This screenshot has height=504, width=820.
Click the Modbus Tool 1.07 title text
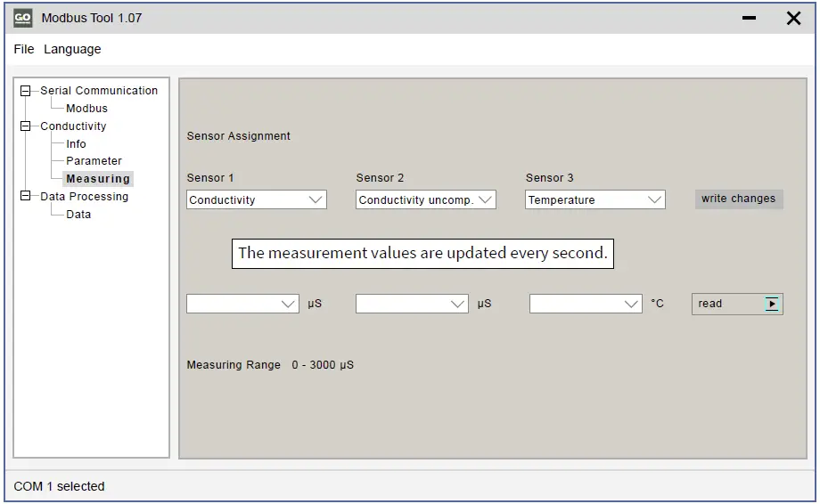[x=92, y=19]
